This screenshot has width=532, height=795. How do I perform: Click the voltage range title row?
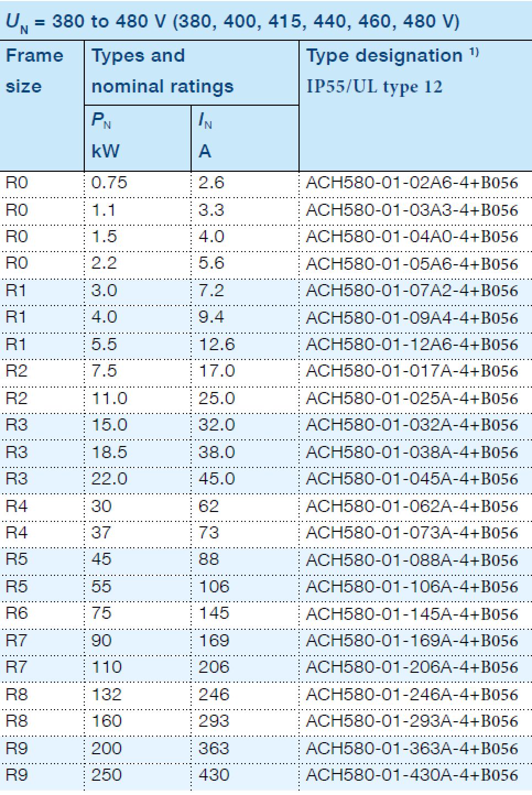231,21
